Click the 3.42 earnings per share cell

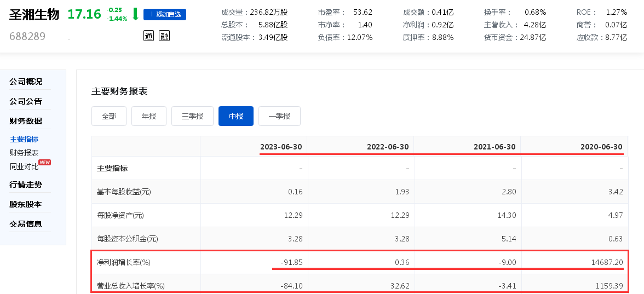tap(616, 192)
